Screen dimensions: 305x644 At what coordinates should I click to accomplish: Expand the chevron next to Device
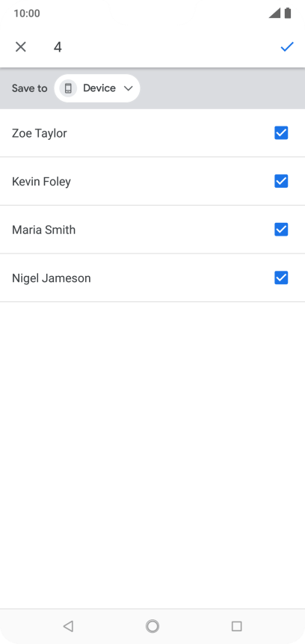[128, 88]
